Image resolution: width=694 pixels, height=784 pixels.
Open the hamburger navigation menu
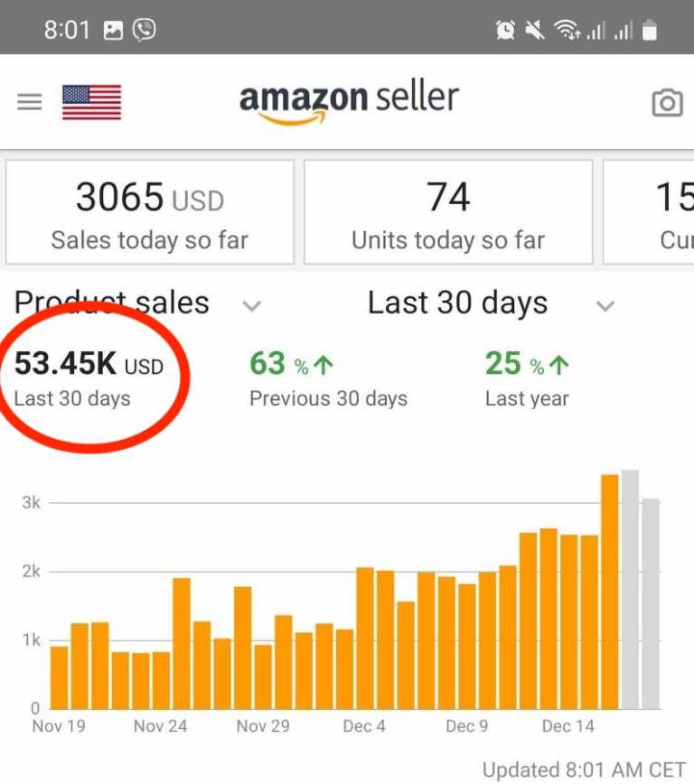click(x=30, y=102)
